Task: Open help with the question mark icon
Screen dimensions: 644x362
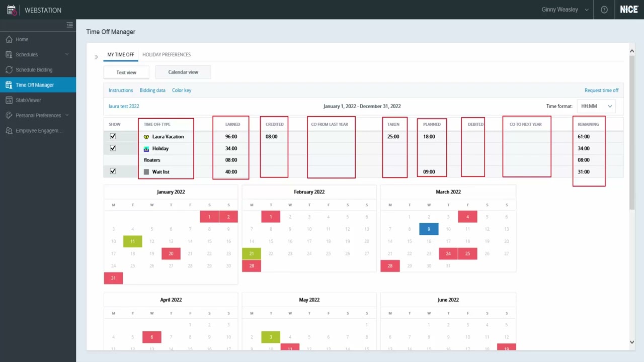Action: click(x=604, y=10)
